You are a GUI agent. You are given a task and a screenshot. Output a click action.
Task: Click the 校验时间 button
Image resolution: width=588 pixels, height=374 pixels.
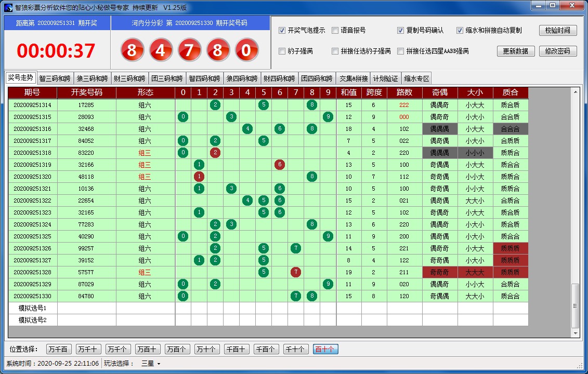558,31
